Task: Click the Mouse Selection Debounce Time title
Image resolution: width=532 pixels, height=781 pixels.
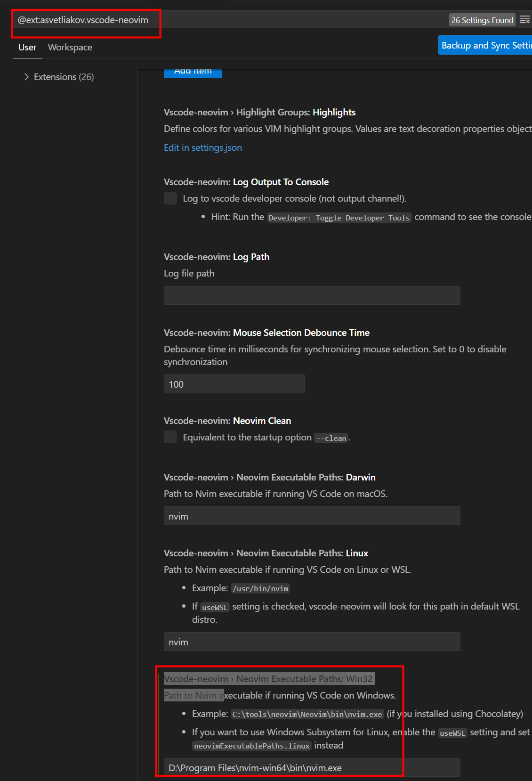Action: tap(266, 333)
